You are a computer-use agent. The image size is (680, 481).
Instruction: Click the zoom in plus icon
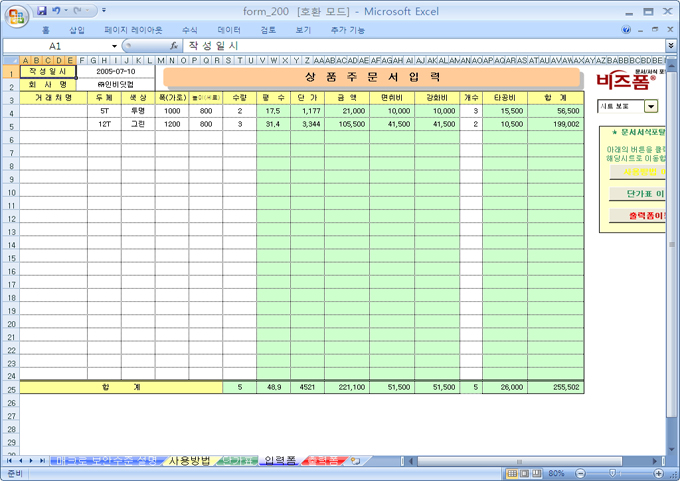click(x=659, y=473)
